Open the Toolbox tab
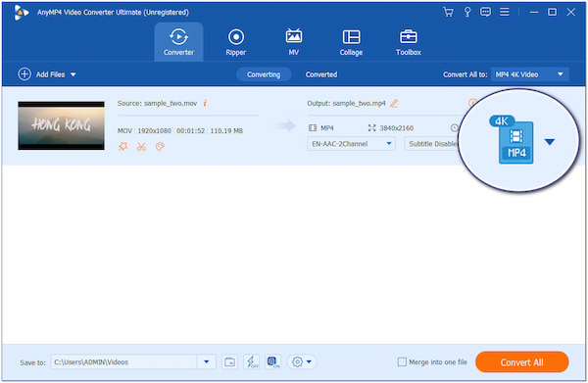The image size is (588, 383). (x=409, y=42)
